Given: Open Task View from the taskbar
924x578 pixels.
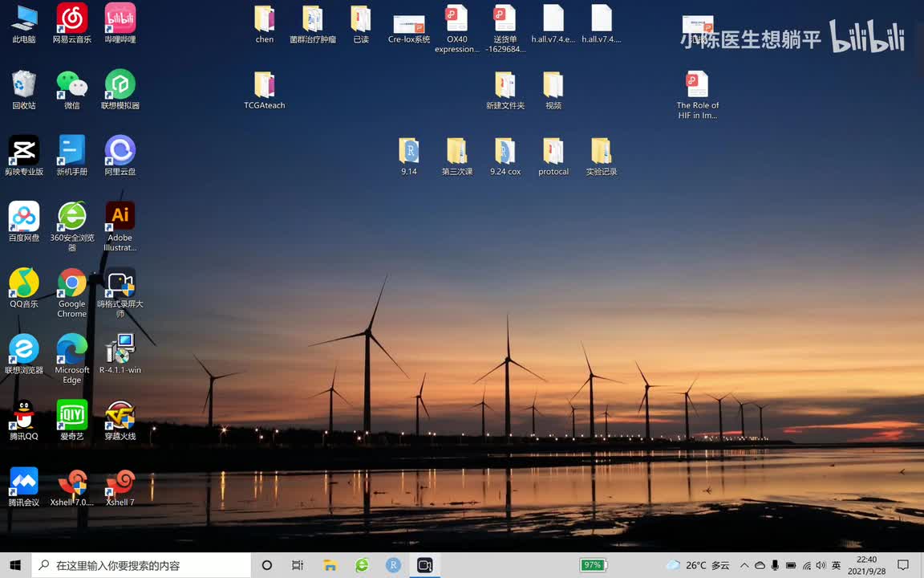Looking at the screenshot, I should tap(298, 565).
